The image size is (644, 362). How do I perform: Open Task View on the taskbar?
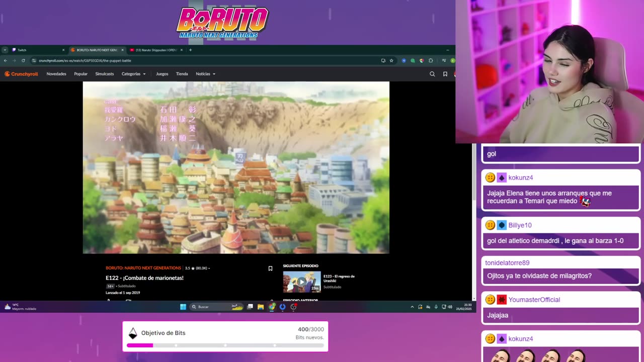point(250,307)
